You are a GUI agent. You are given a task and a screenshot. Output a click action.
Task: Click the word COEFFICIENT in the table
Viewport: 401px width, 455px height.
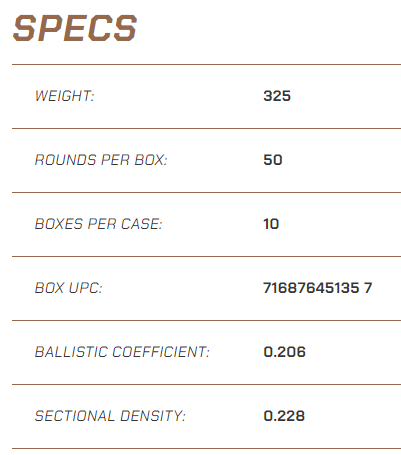[161, 352]
